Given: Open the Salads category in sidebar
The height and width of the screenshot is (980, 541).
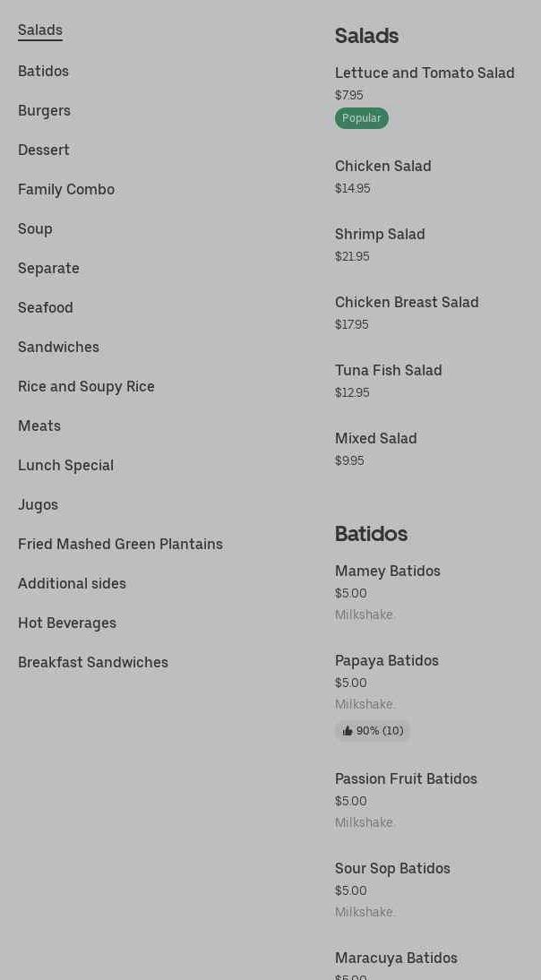Looking at the screenshot, I should coord(40,30).
